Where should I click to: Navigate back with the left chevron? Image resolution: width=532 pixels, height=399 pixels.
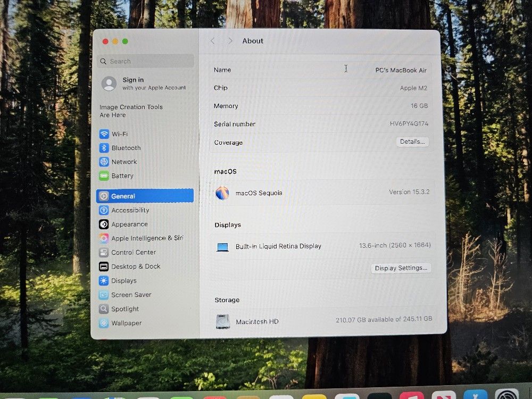213,41
